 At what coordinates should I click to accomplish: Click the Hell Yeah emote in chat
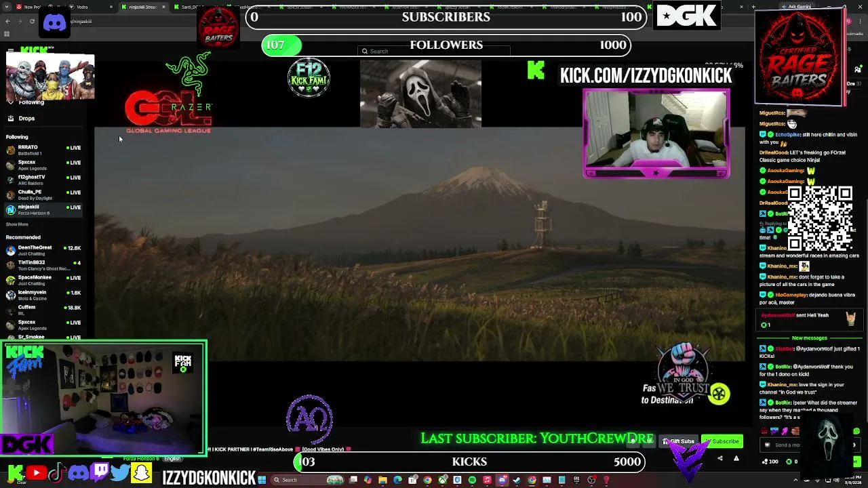(x=850, y=317)
